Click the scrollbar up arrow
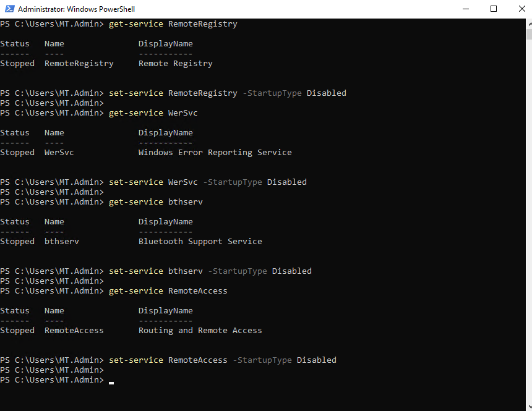 tap(529, 23)
